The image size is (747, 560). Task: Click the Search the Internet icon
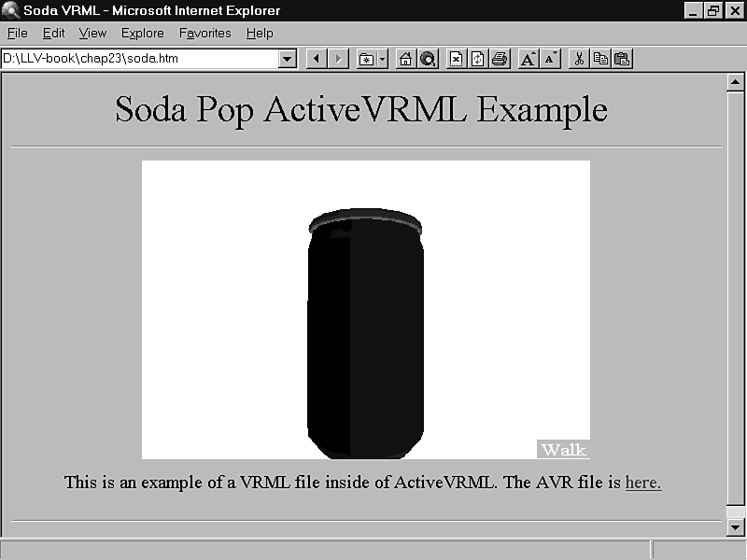coord(428,59)
